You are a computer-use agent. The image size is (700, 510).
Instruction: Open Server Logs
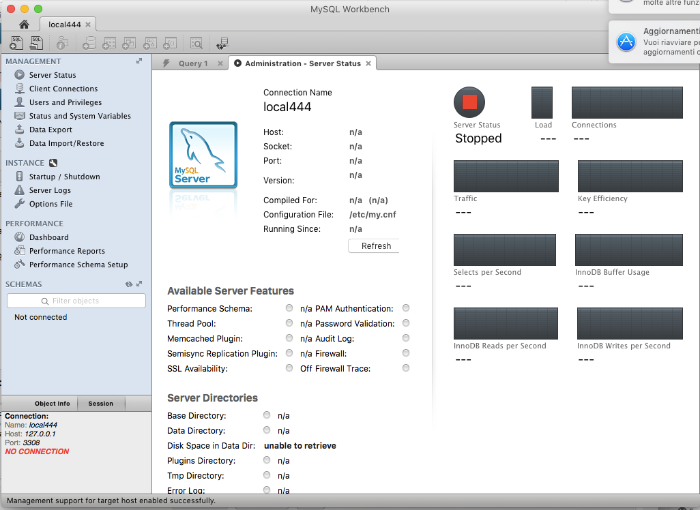tap(50, 190)
